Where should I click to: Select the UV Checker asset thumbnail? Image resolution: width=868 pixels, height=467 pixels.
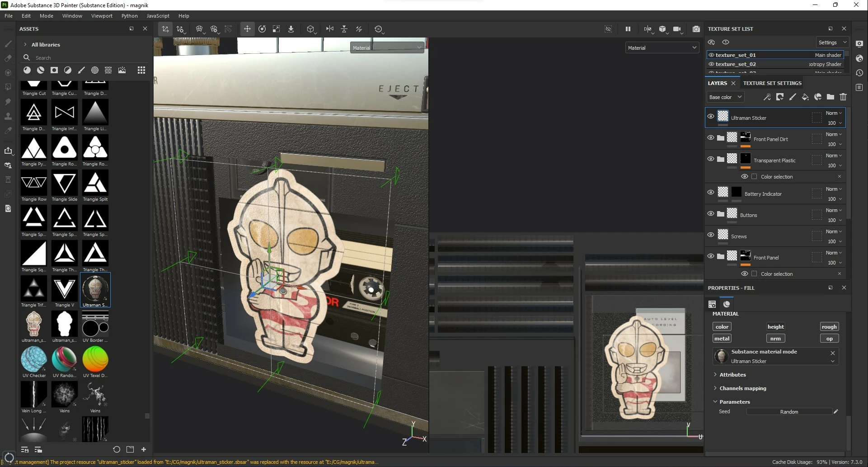tap(34, 360)
